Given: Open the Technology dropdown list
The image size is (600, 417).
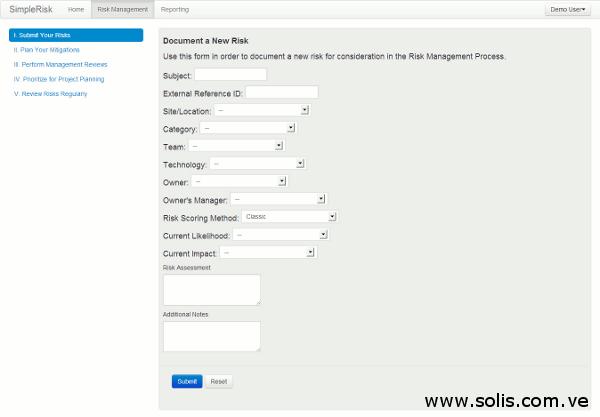Looking at the screenshot, I should click(256, 163).
